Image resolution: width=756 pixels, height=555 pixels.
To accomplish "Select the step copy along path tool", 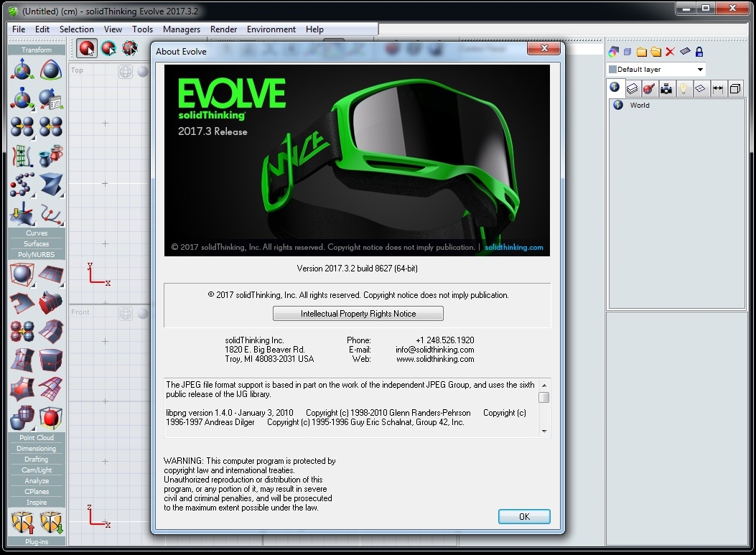I will tap(22, 185).
